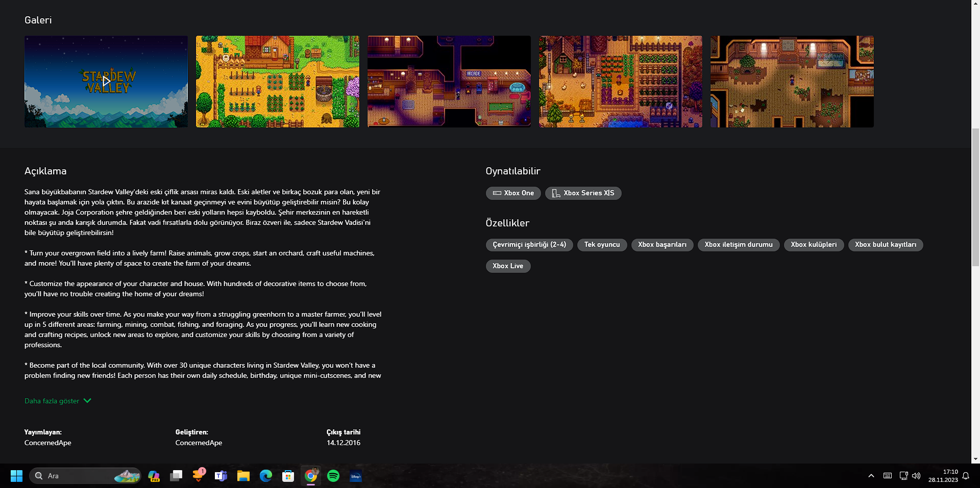Click the paragraph starting 'Become part of the local community'
This screenshot has width=980, height=488.
tap(203, 370)
